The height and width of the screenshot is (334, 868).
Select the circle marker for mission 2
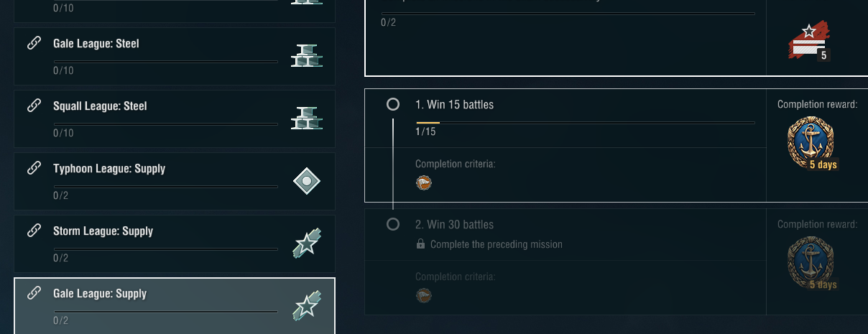click(393, 225)
